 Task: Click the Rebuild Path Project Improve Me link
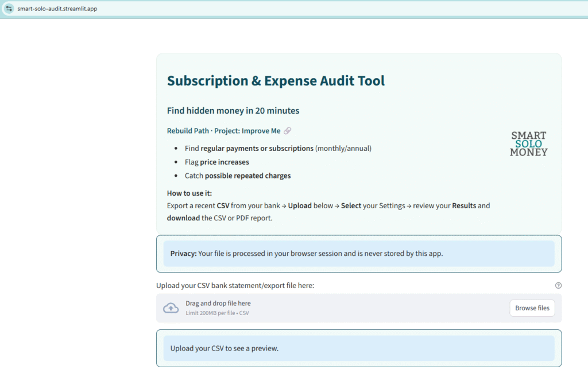click(x=224, y=130)
